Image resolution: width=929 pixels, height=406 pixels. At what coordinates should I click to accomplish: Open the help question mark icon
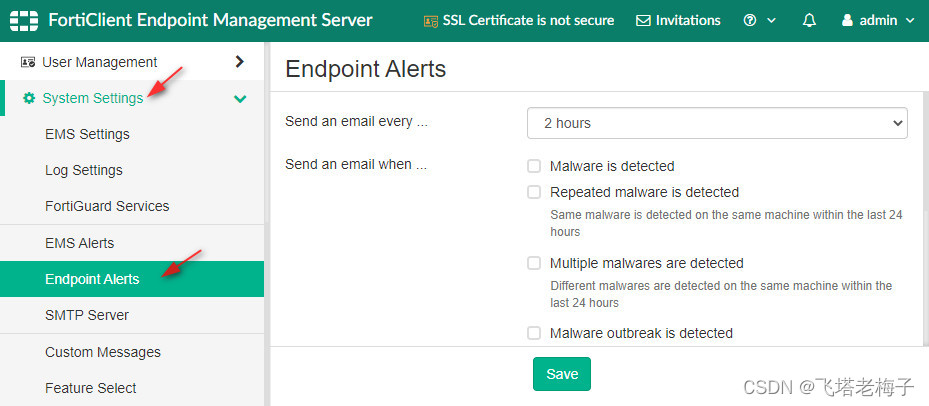pos(750,21)
